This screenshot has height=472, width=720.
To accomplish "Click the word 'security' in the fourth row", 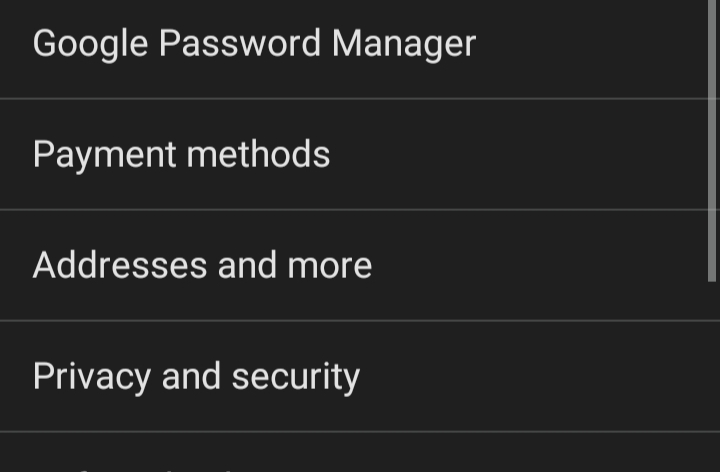I will pos(295,377).
